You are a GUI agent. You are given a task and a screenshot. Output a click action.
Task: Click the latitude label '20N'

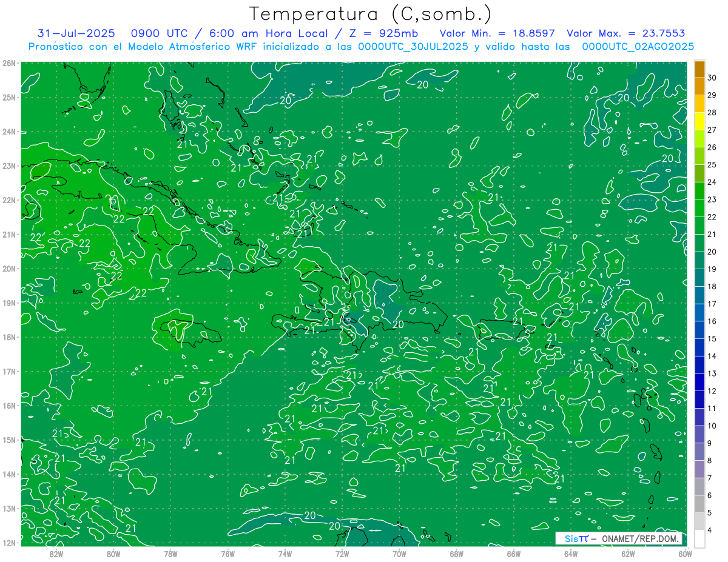click(x=9, y=269)
